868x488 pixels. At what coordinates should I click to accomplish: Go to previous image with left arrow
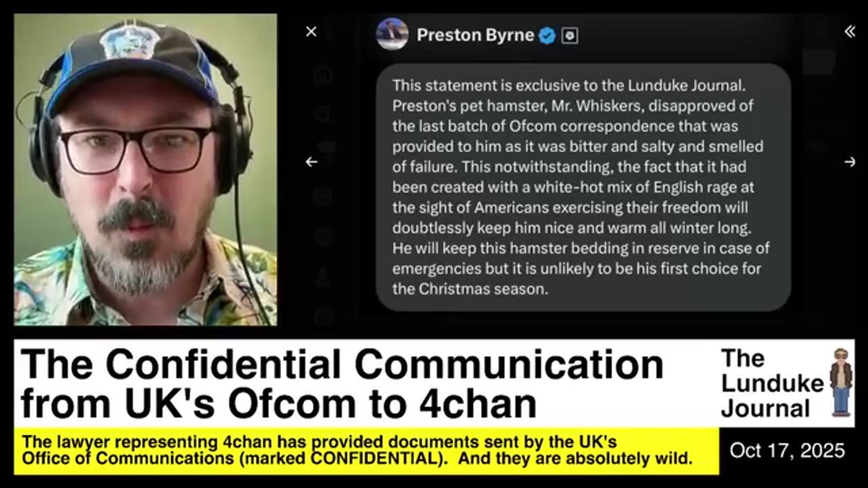coord(311,162)
